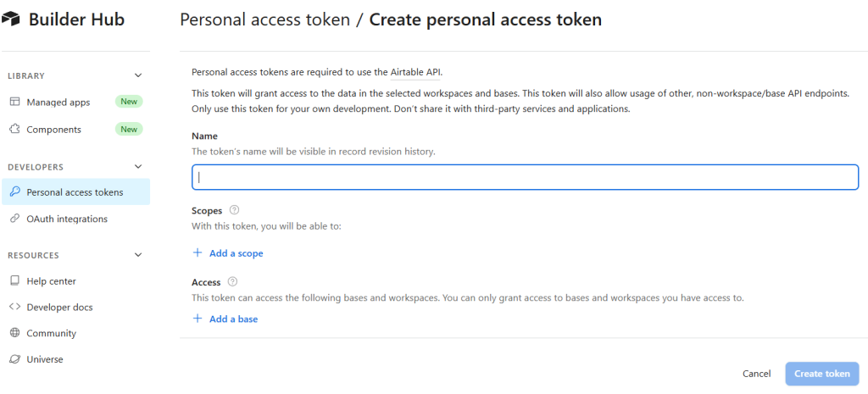Image resolution: width=868 pixels, height=394 pixels.
Task: Click the Community globe icon
Action: click(15, 333)
